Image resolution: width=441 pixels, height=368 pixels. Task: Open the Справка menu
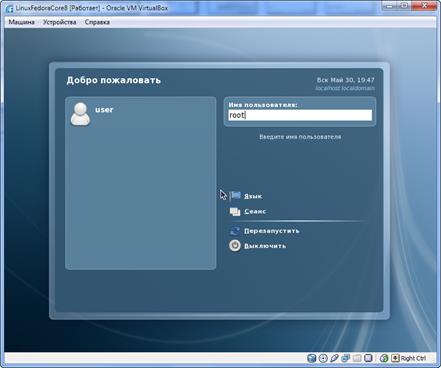pos(97,22)
